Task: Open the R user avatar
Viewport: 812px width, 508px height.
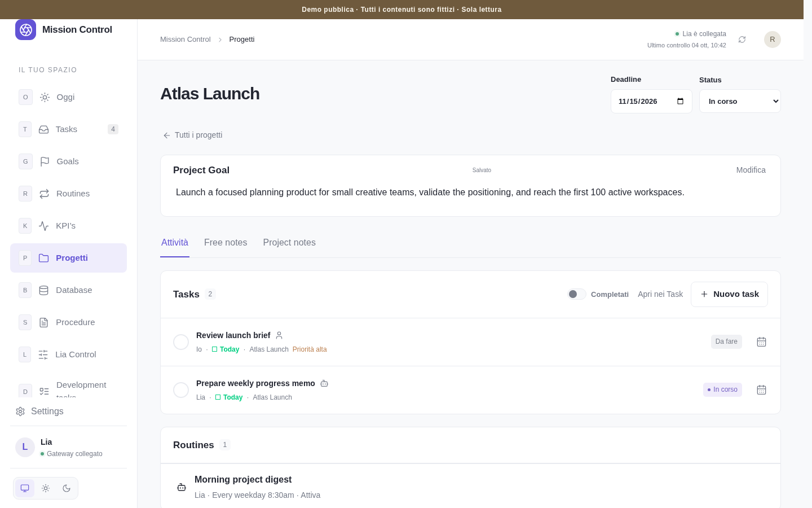Action: tap(773, 40)
